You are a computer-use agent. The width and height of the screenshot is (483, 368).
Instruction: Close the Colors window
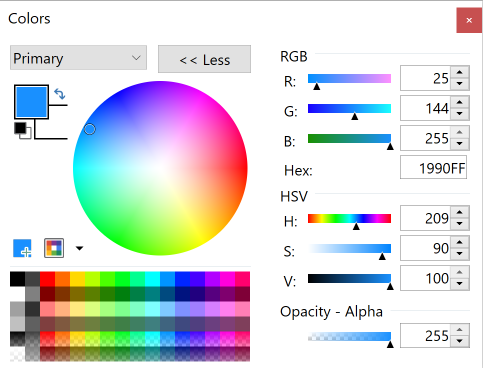pyautogui.click(x=469, y=20)
